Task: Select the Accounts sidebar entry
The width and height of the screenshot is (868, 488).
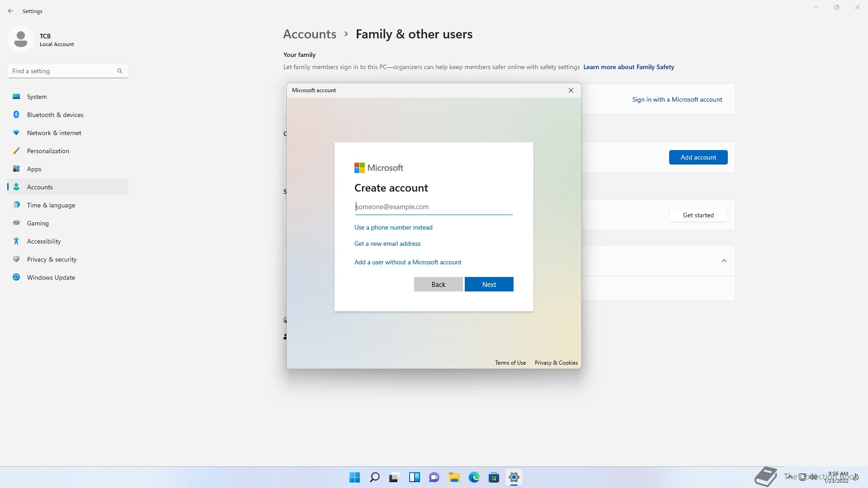Action: tap(68, 187)
